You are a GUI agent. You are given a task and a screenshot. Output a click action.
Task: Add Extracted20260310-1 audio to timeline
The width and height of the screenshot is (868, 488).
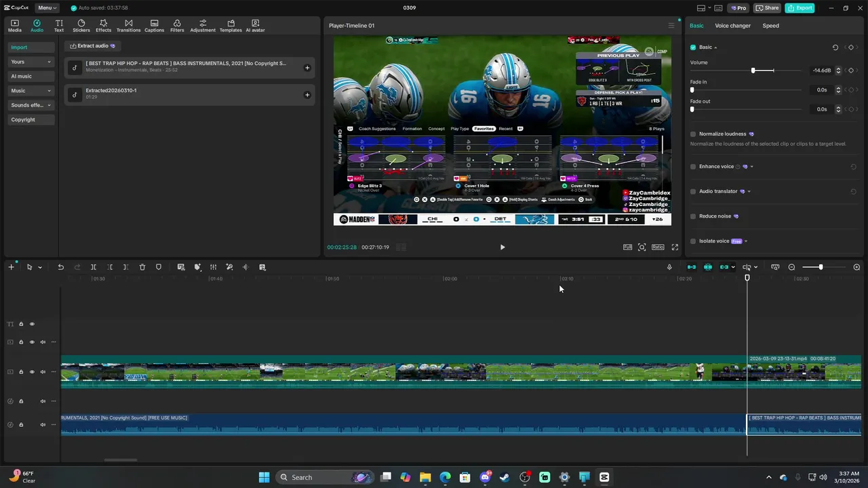tap(307, 95)
